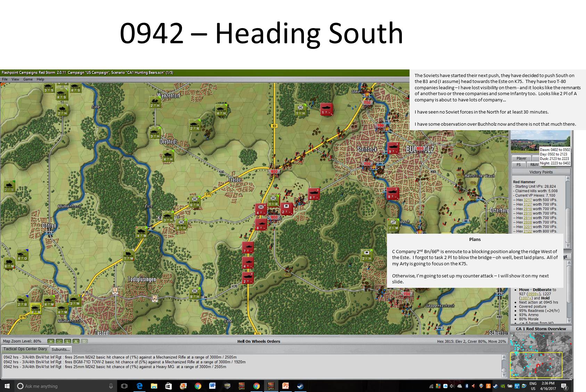Select US 1 T M unit west of Este
The width and height of the screenshot is (586, 392).
(128, 255)
